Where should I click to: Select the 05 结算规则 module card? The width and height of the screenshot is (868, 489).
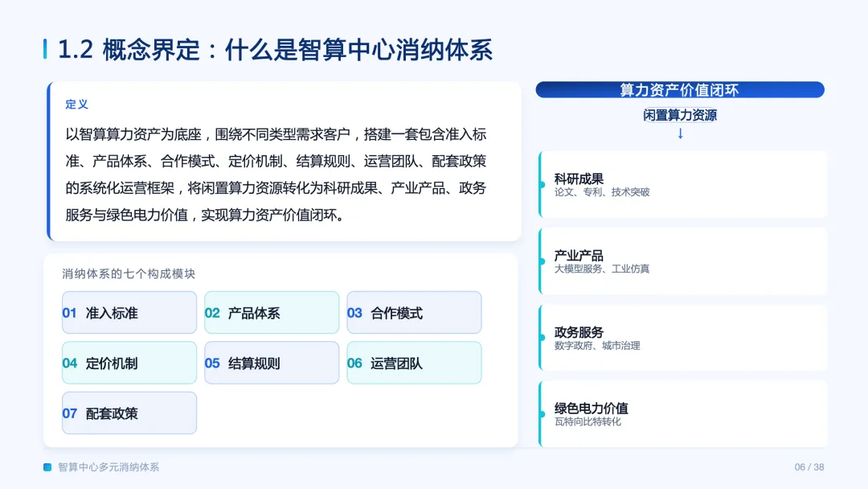[272, 363]
